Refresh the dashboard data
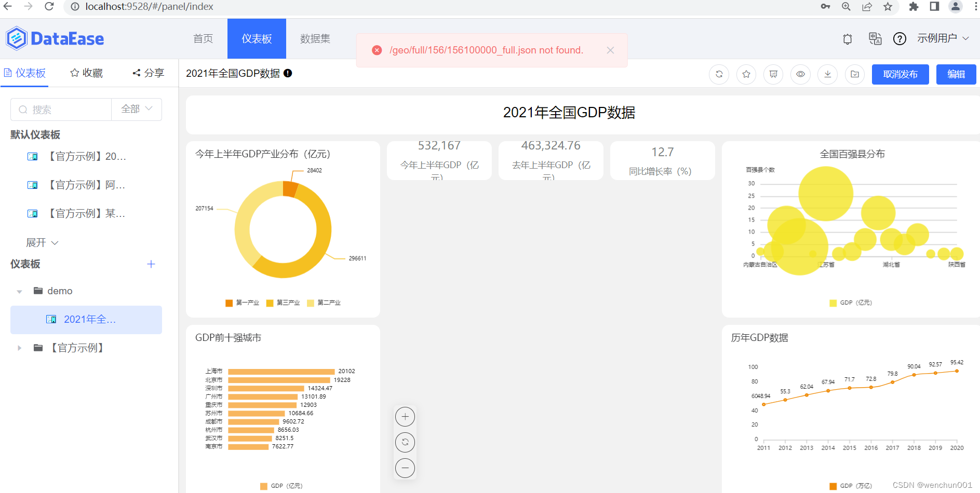 coord(719,74)
